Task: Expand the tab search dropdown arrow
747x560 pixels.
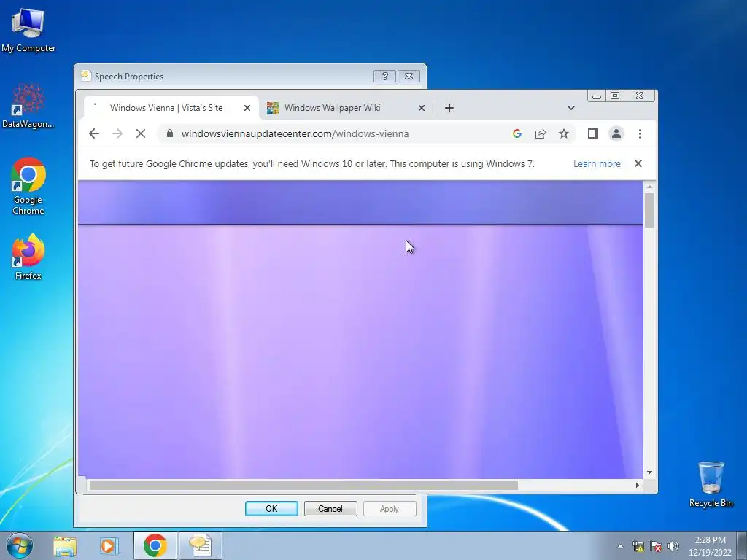Action: (x=570, y=108)
